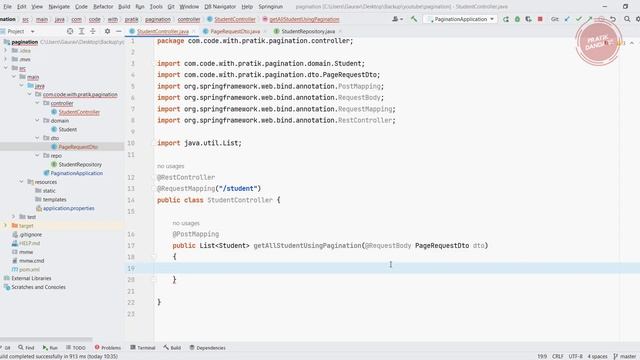
Task: Click the UTF-8 encoding status entry
Action: (x=576, y=356)
